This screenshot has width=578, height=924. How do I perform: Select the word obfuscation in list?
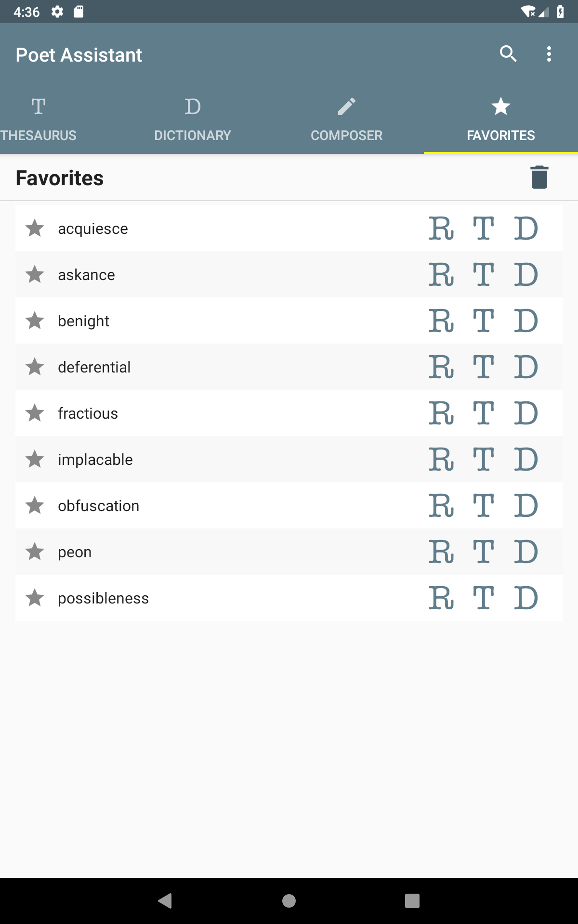point(99,506)
